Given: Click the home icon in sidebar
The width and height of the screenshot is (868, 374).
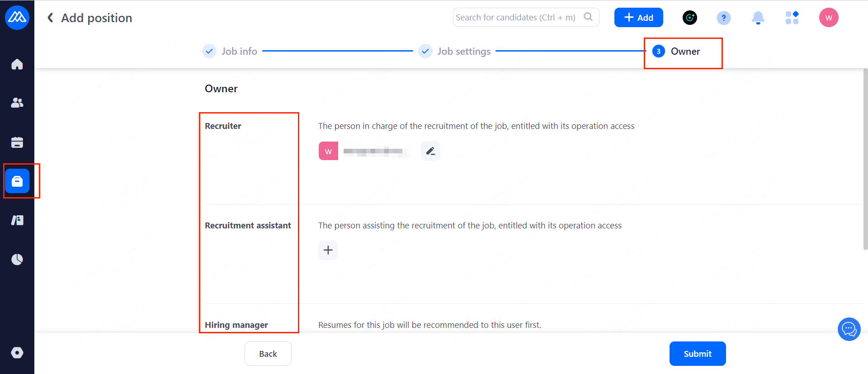Looking at the screenshot, I should (17, 64).
